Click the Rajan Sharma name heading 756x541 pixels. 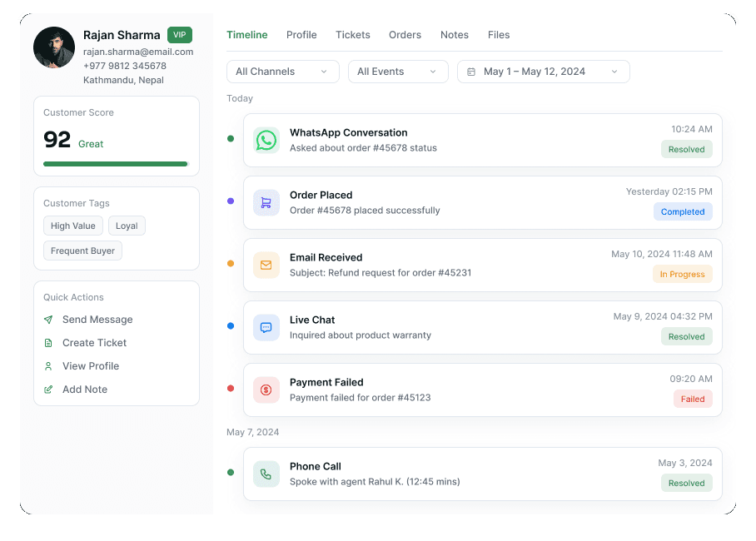tap(122, 35)
